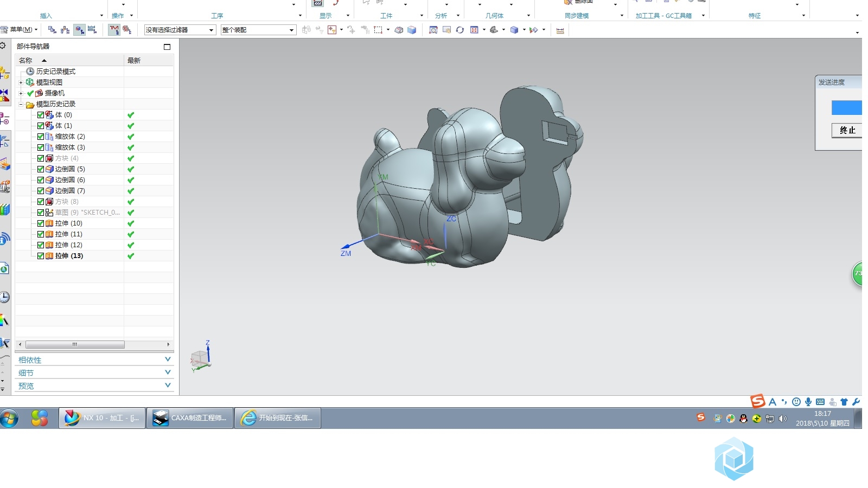Image resolution: width=868 pixels, height=488 pixels.
Task: Open the web browser sidebar icon
Action: pos(4,268)
